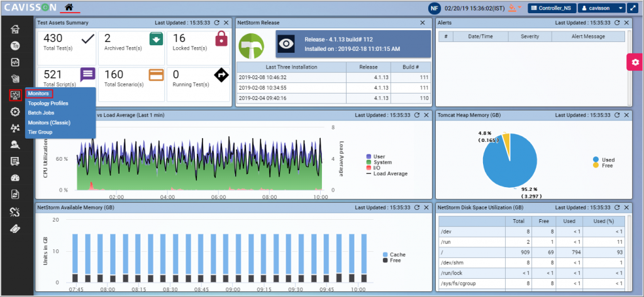Select Tier Group from the flyout menu
644x297 pixels.
[40, 132]
